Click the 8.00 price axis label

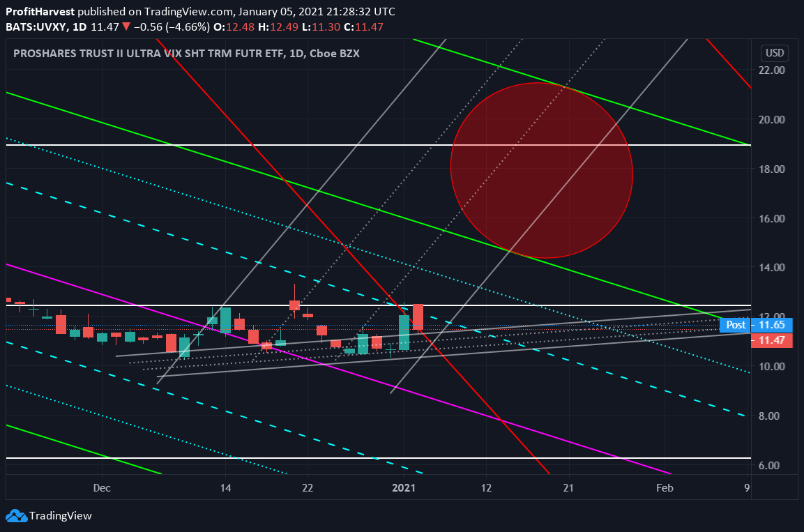(769, 416)
